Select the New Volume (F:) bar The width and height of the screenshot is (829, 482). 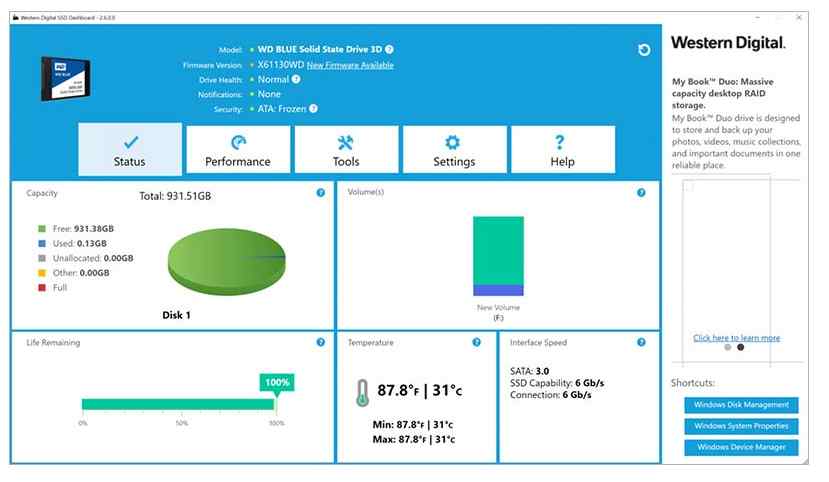tap(498, 256)
